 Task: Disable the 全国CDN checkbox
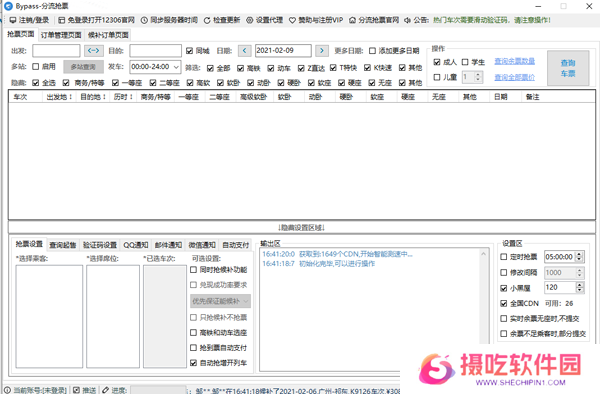click(x=504, y=303)
